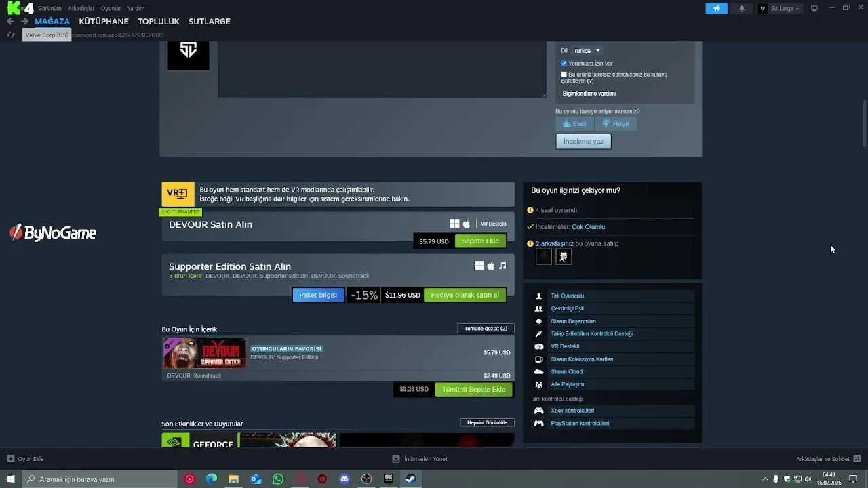The image size is (868, 488).
Task: Open the Arkadaşlar menu
Action: coord(81,8)
